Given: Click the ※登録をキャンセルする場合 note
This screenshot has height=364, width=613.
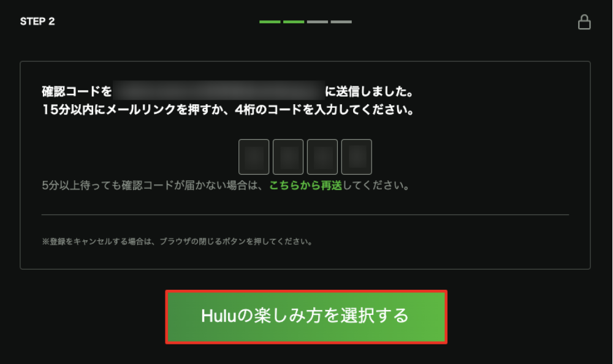Looking at the screenshot, I should tap(177, 241).
